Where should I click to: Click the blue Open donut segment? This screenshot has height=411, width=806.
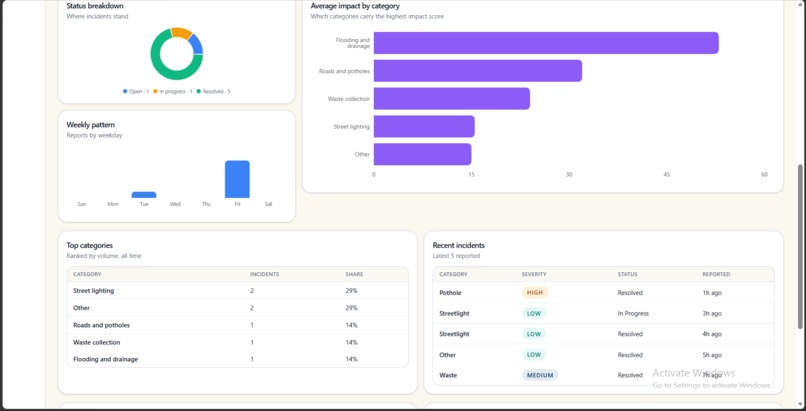click(196, 45)
